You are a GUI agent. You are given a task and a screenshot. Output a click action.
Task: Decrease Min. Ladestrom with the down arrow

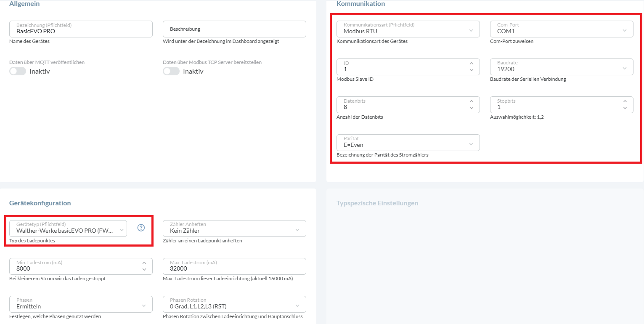(x=144, y=269)
